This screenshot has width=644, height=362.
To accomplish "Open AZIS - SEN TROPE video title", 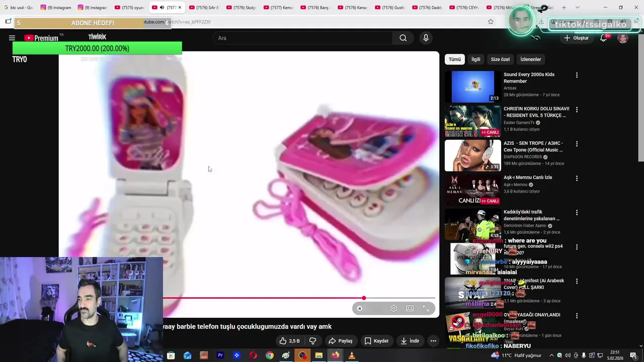I will (x=533, y=146).
